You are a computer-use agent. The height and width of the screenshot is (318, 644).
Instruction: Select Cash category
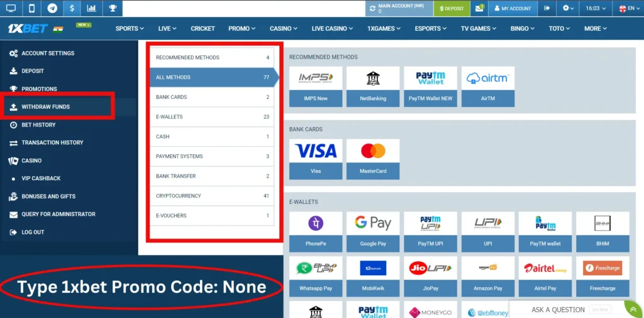pos(212,137)
